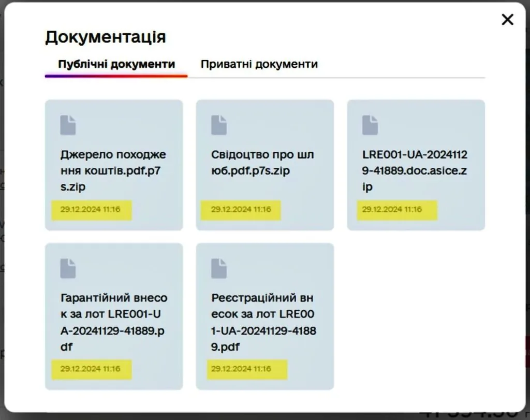Close the Документація dialog with the X
This screenshot has height=420, width=530.
507,20
